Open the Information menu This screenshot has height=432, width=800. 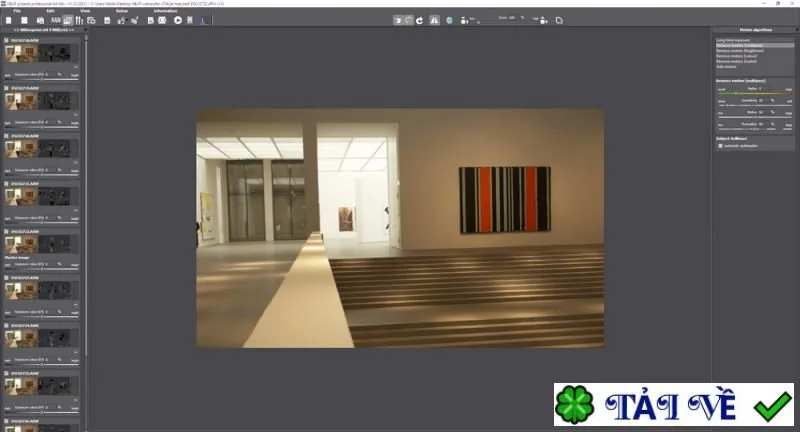[x=165, y=11]
